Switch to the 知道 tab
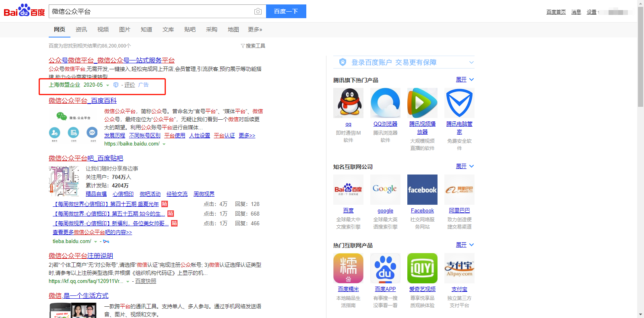644x318 pixels. [147, 29]
